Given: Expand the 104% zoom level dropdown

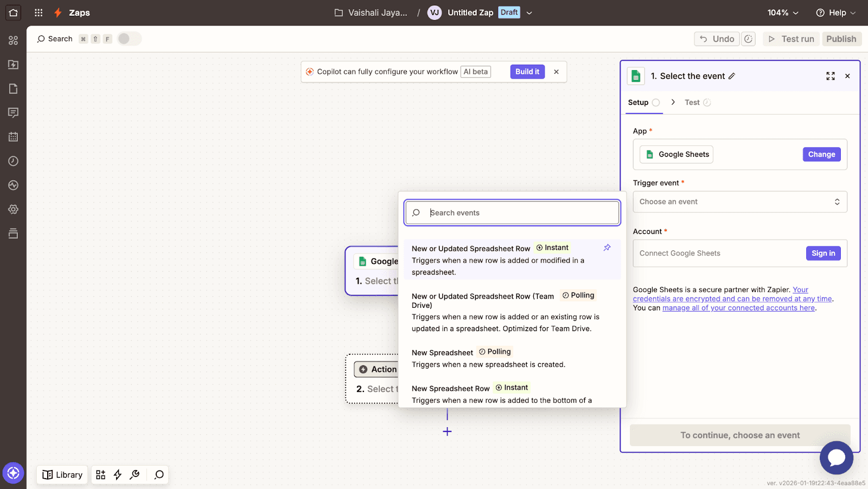Looking at the screenshot, I should [x=783, y=12].
